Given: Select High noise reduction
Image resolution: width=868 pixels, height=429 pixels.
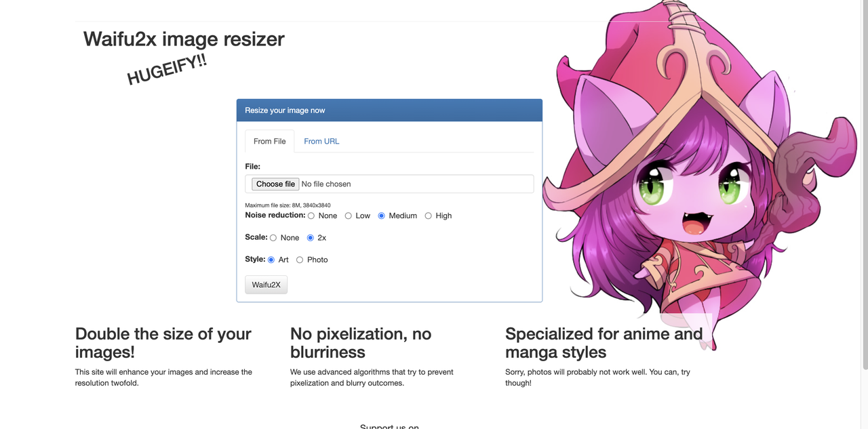Looking at the screenshot, I should (x=428, y=216).
